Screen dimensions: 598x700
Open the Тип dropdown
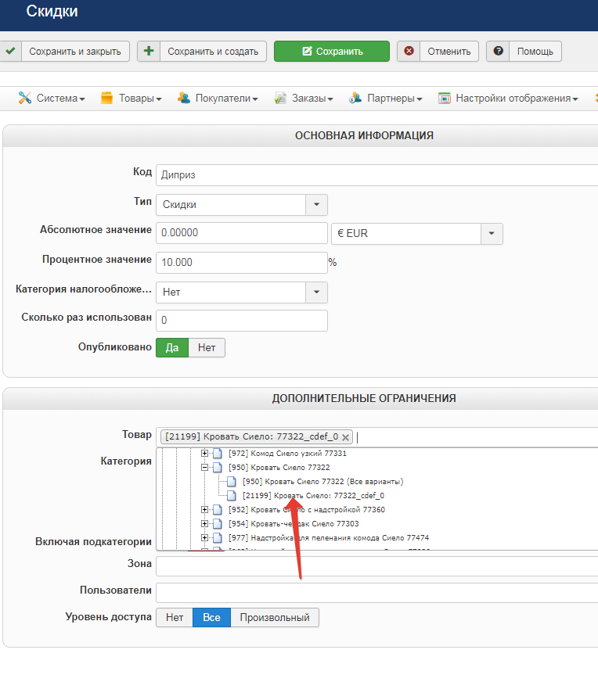point(316,204)
